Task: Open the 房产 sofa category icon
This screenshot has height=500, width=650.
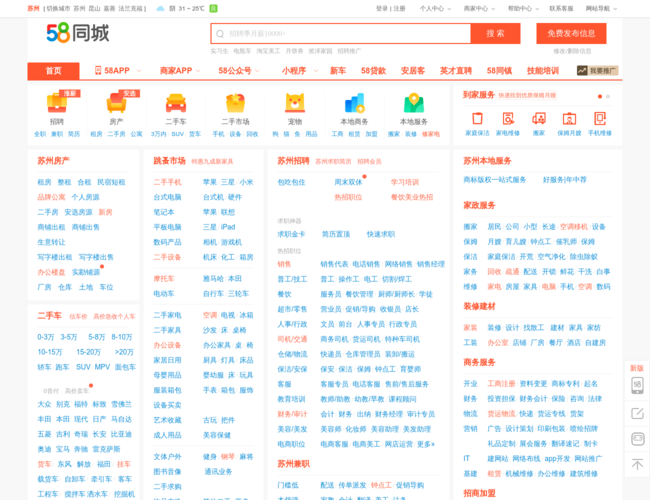Action: [x=116, y=103]
